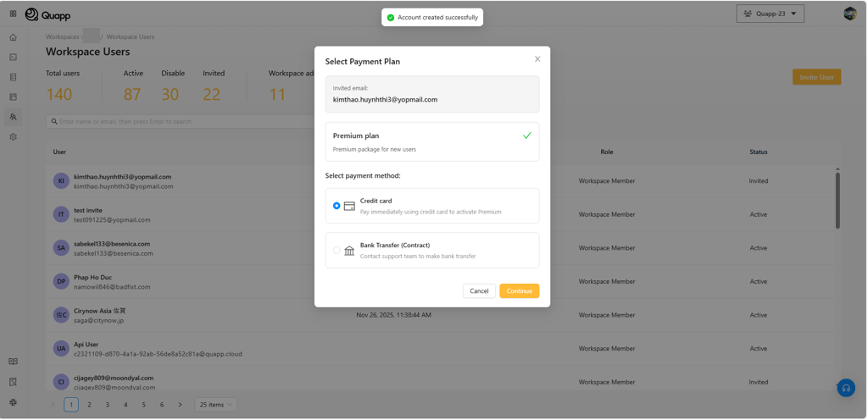The width and height of the screenshot is (868, 420).
Task: Click the Workspace Users breadcrumb
Action: (131, 37)
